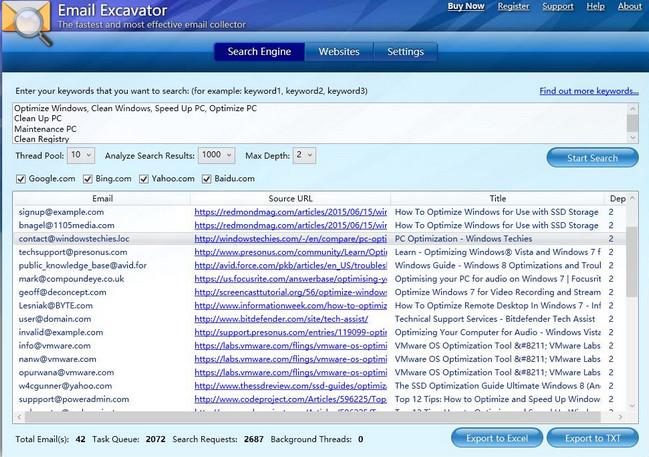Select the invalid@example.com email
Image resolution: width=649 pixels, height=457 pixels.
61,332
